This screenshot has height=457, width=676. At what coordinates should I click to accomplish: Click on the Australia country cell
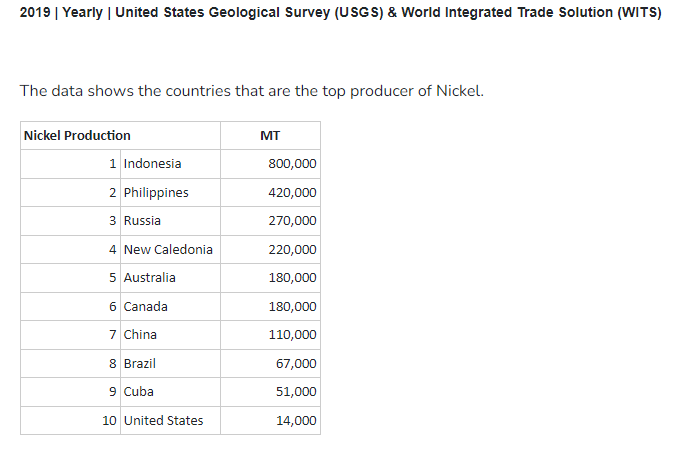150,278
